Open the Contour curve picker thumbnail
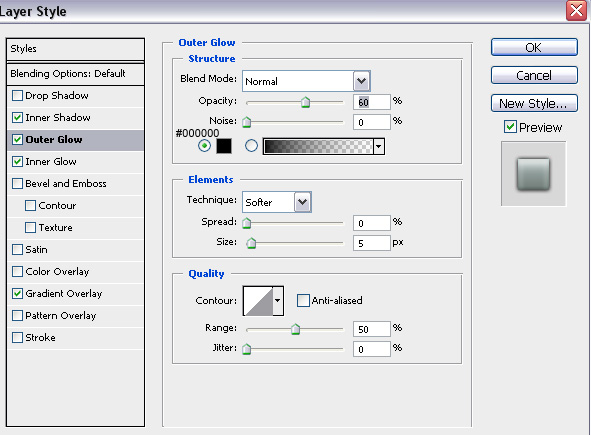This screenshot has width=591, height=435. tap(258, 301)
